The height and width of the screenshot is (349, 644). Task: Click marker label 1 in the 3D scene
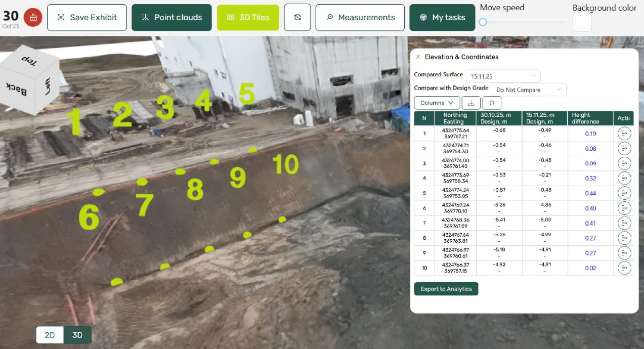click(x=75, y=121)
